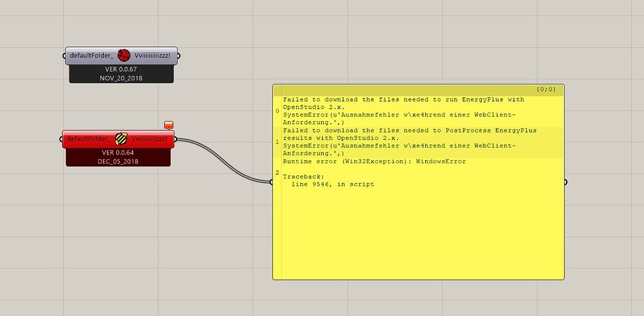The image size is (644, 316).
Task: Click the yellow panel's right output grip
Action: coord(565,182)
